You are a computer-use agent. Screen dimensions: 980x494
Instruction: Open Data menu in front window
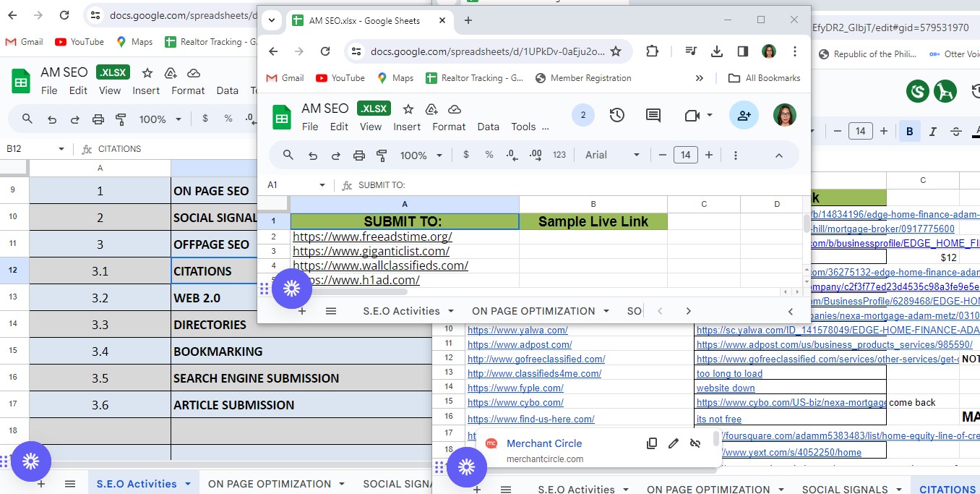pyautogui.click(x=488, y=127)
